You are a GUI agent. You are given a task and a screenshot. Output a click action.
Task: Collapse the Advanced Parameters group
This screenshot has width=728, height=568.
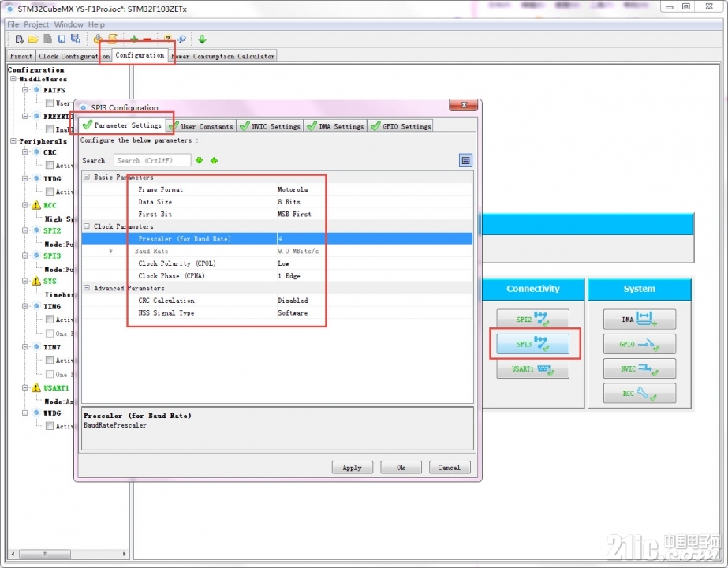click(x=87, y=288)
